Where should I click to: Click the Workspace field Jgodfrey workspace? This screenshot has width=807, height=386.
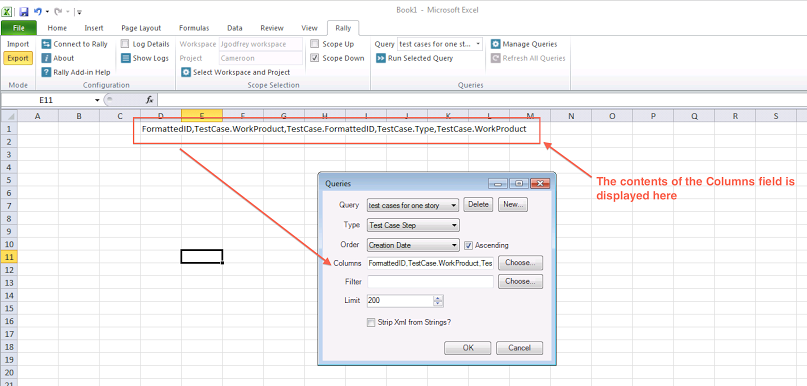(260, 44)
